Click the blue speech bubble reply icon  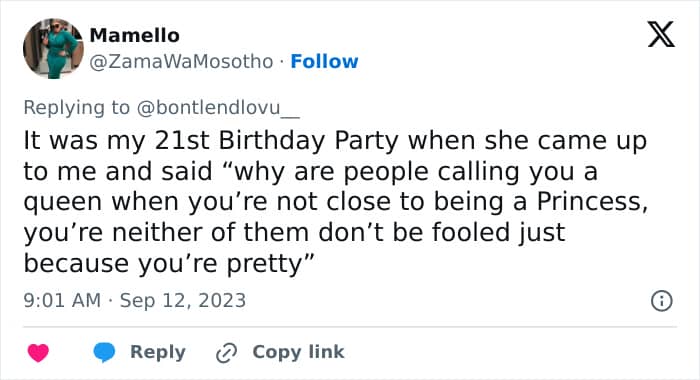[x=104, y=352]
